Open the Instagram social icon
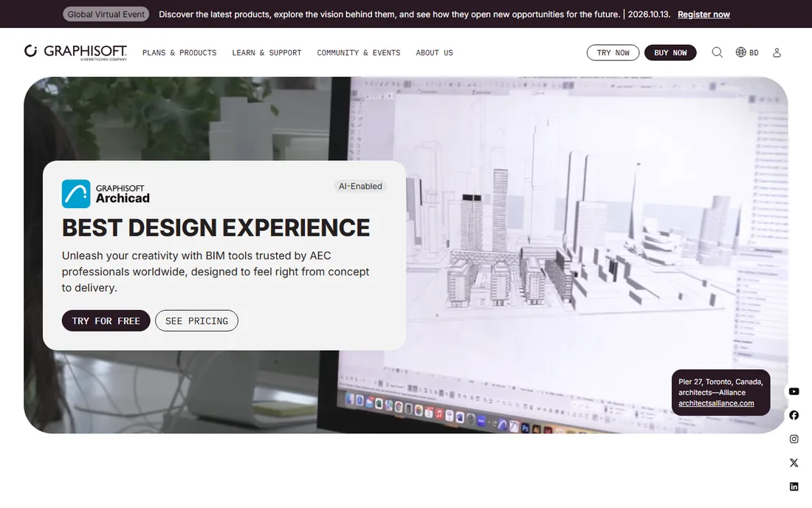Image resolution: width=812 pixels, height=508 pixels. [x=794, y=439]
